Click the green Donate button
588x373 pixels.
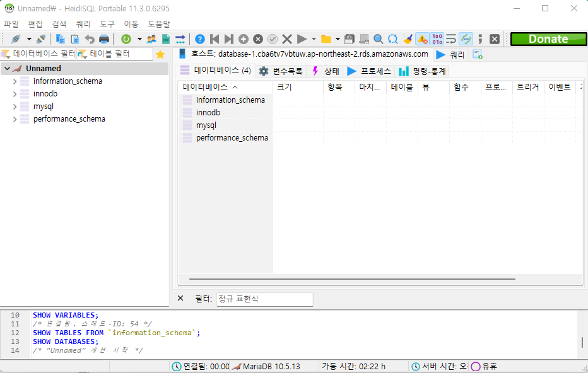(548, 39)
